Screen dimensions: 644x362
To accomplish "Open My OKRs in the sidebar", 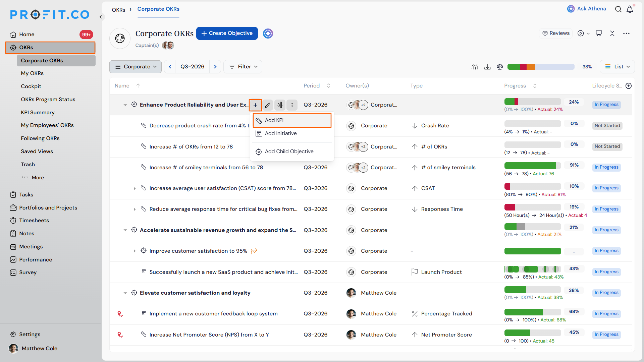I will tap(32, 73).
